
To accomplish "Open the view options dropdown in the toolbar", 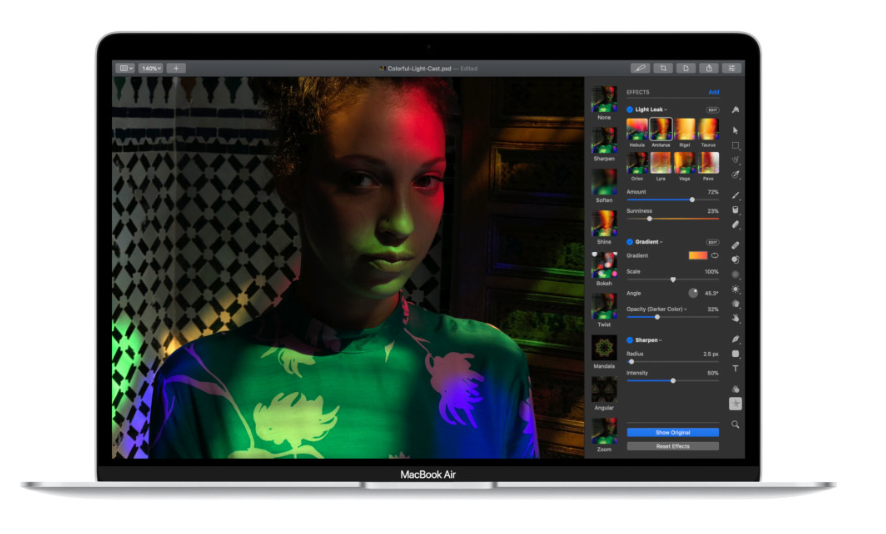I will [x=125, y=68].
